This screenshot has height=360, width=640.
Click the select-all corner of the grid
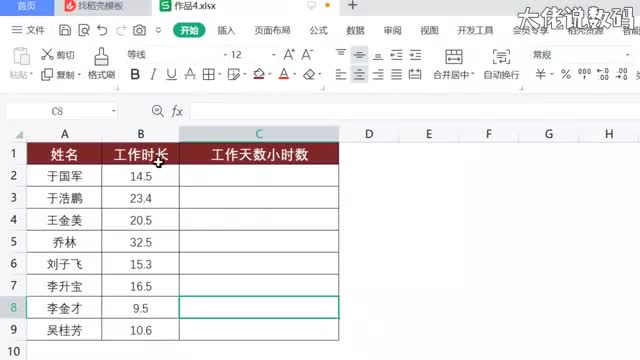(x=19, y=134)
